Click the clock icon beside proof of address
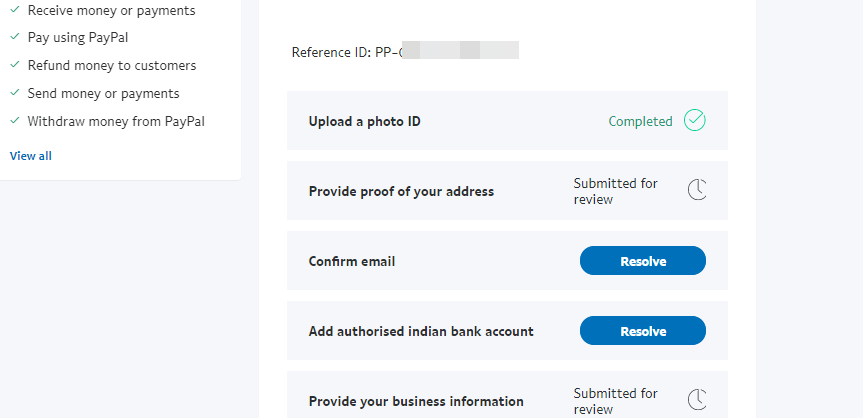Image resolution: width=863 pixels, height=418 pixels. coord(697,190)
